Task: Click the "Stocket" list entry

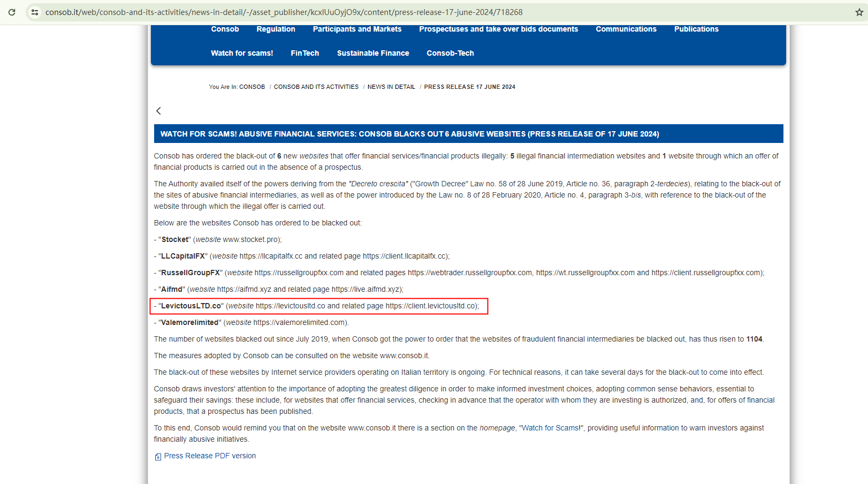Action: [218, 239]
